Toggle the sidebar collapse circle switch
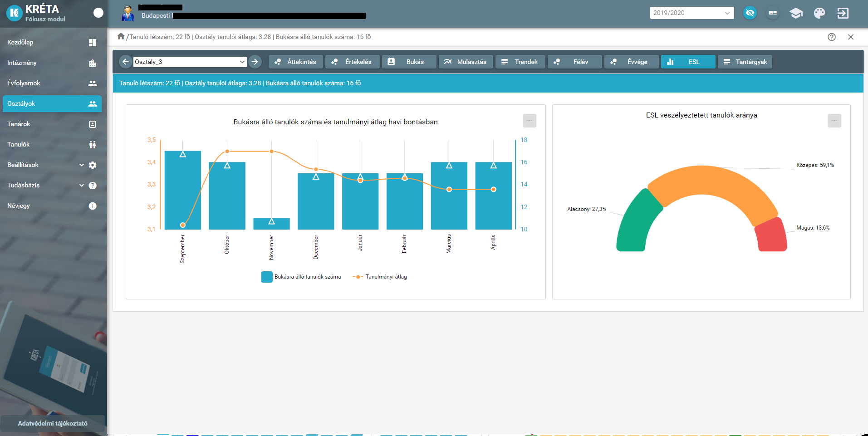Screen dimensions: 868x436 tap(98, 13)
